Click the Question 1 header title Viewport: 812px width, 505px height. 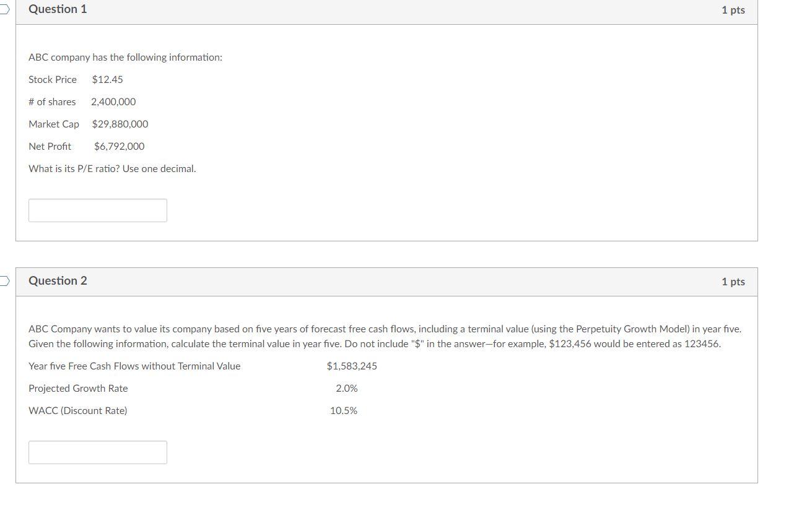(x=58, y=9)
